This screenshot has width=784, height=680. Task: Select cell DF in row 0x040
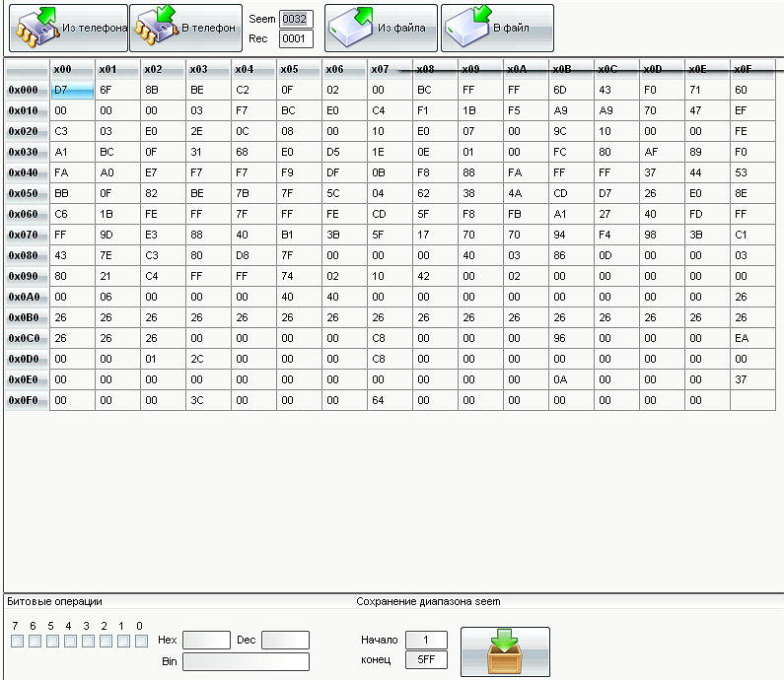(344, 172)
